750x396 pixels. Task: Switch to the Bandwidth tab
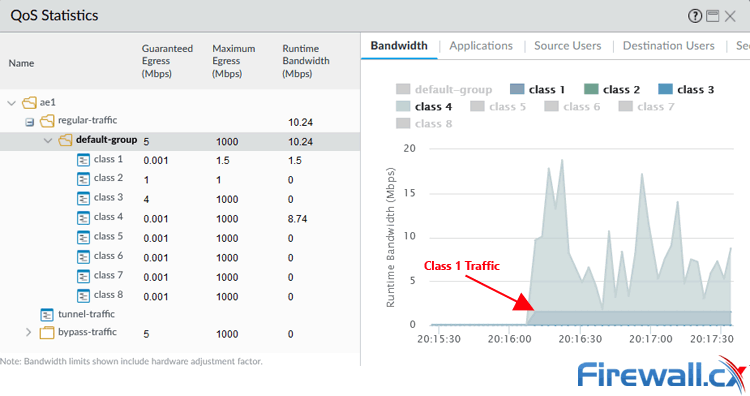pos(399,46)
